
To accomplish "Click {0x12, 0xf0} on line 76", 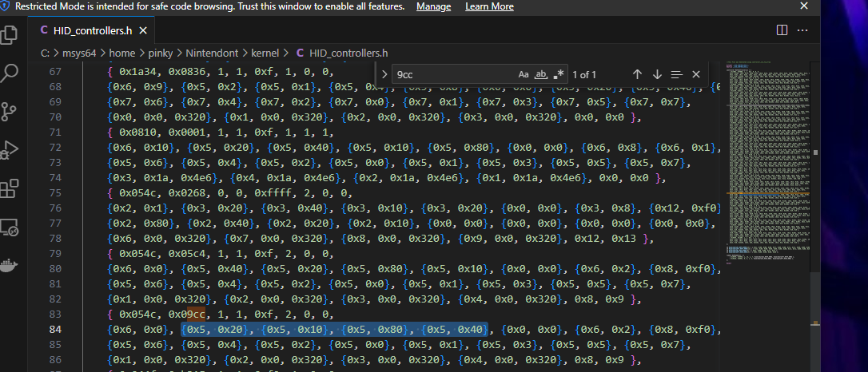I will (685, 208).
